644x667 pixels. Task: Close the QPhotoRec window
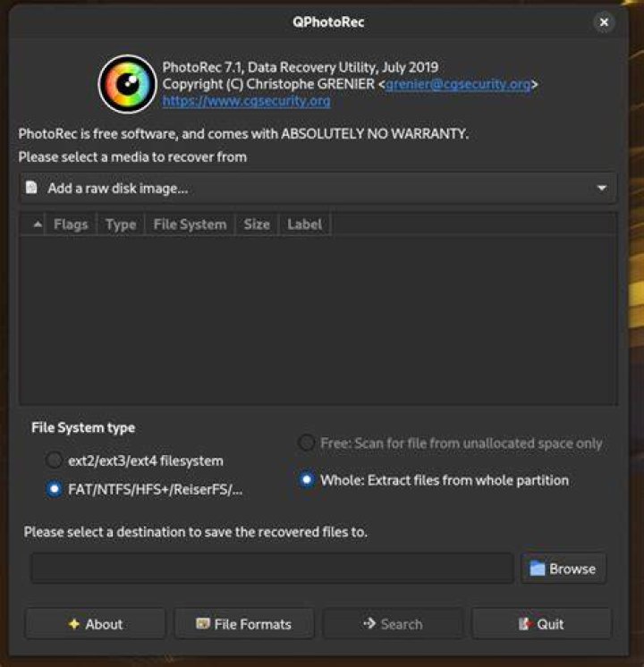[x=604, y=22]
